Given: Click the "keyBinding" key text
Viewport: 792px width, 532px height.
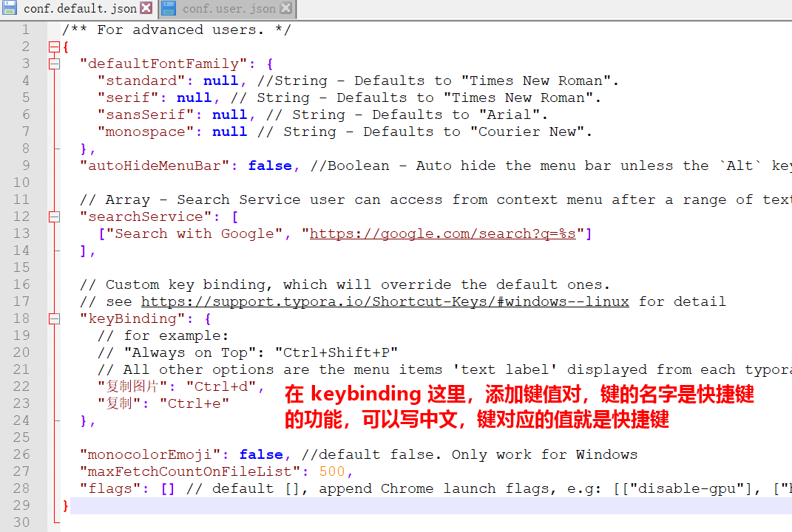Looking at the screenshot, I should (x=132, y=319).
